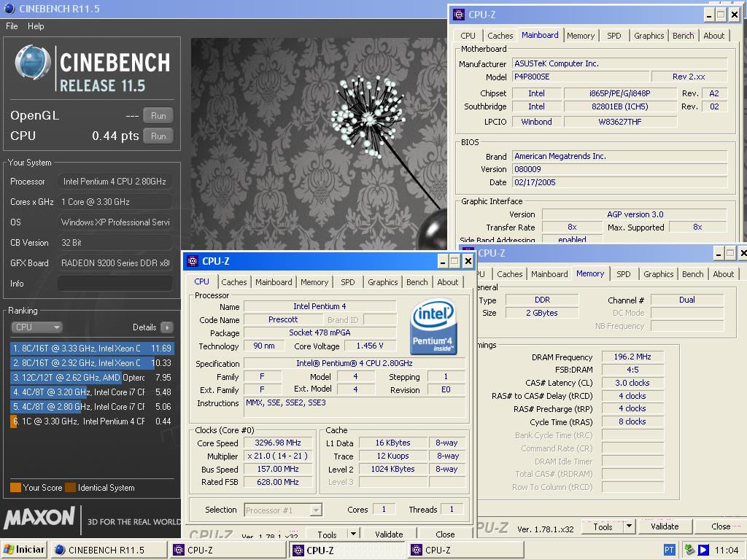The width and height of the screenshot is (747, 560).
Task: Select ranking row 5 Core i7 5.06
Action: coord(92,407)
